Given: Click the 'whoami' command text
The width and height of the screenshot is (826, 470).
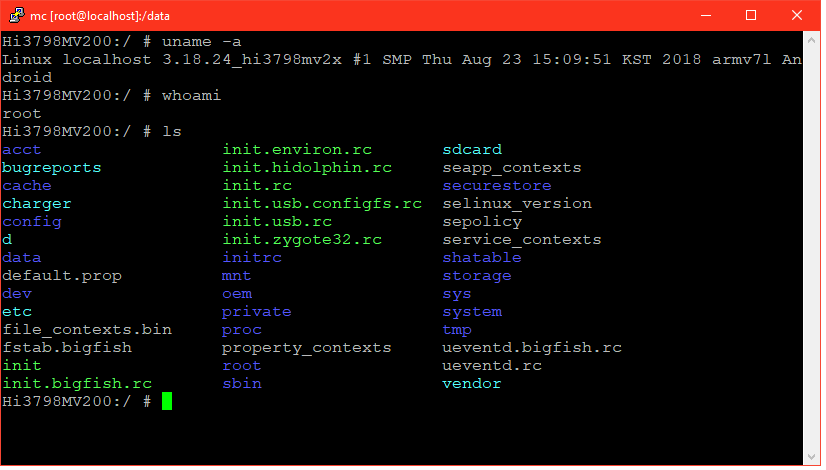Looking at the screenshot, I should click(192, 96).
